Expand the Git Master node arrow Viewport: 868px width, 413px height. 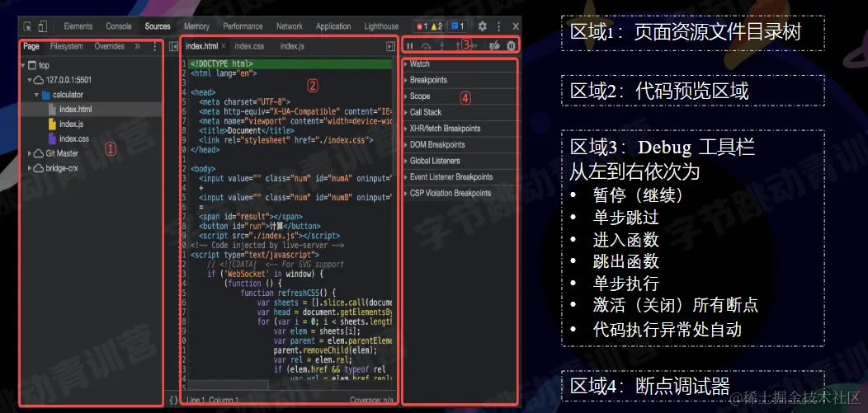(30, 153)
